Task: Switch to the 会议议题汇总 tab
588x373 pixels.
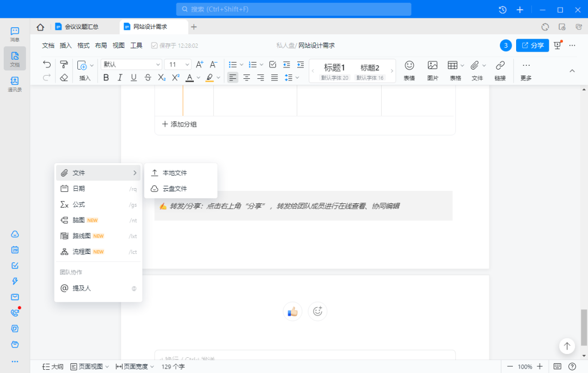Action: click(82, 27)
